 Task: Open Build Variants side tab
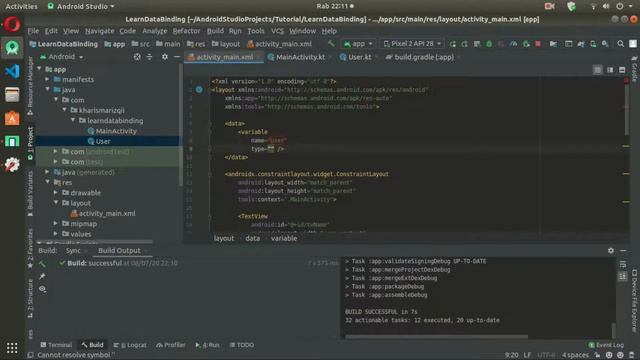coord(30,194)
